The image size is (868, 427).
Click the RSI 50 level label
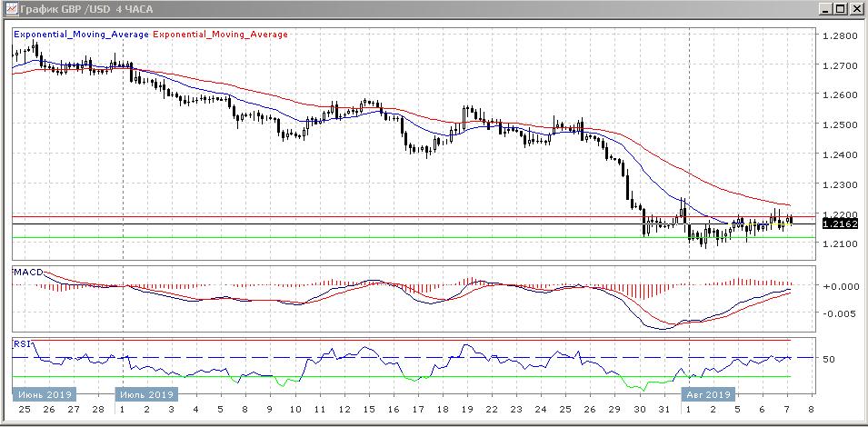coord(829,360)
